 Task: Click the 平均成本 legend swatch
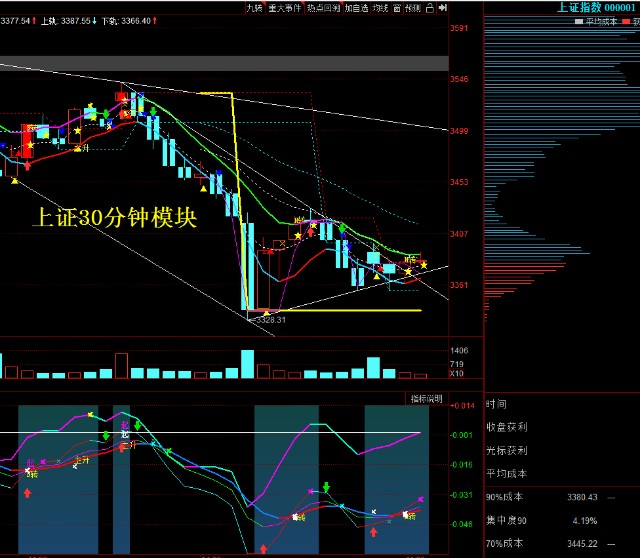tap(578, 20)
